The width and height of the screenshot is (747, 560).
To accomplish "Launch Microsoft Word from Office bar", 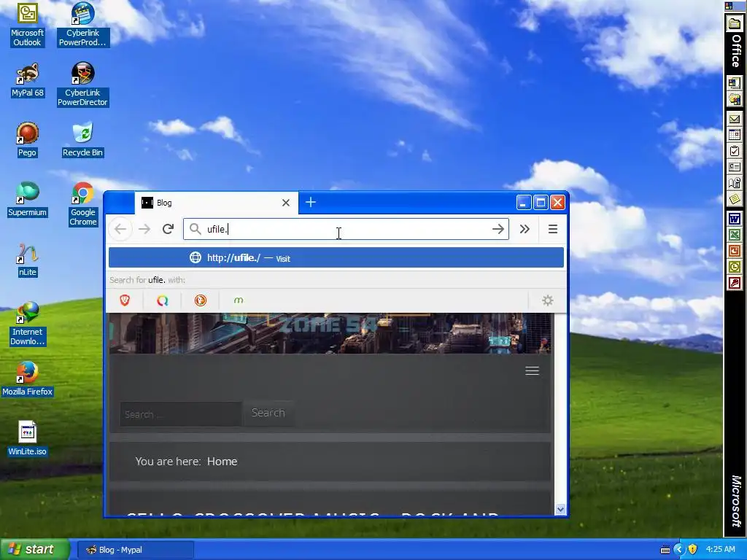I will [735, 219].
